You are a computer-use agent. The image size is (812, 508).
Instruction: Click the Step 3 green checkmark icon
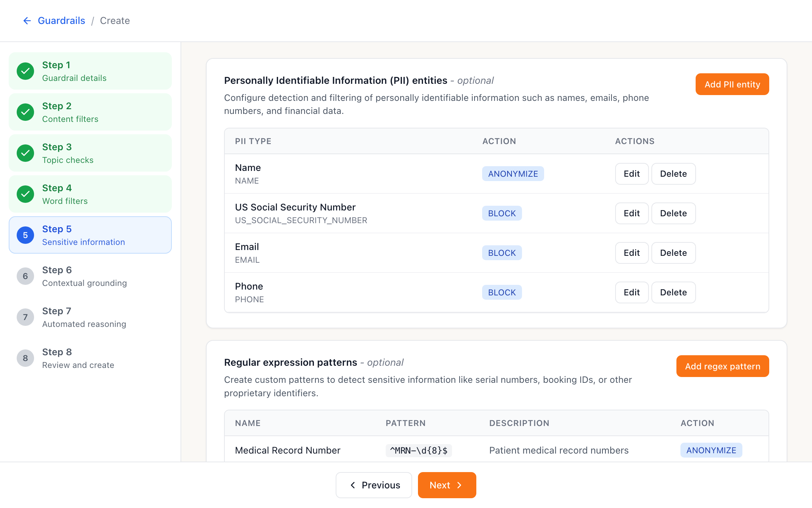tap(25, 153)
